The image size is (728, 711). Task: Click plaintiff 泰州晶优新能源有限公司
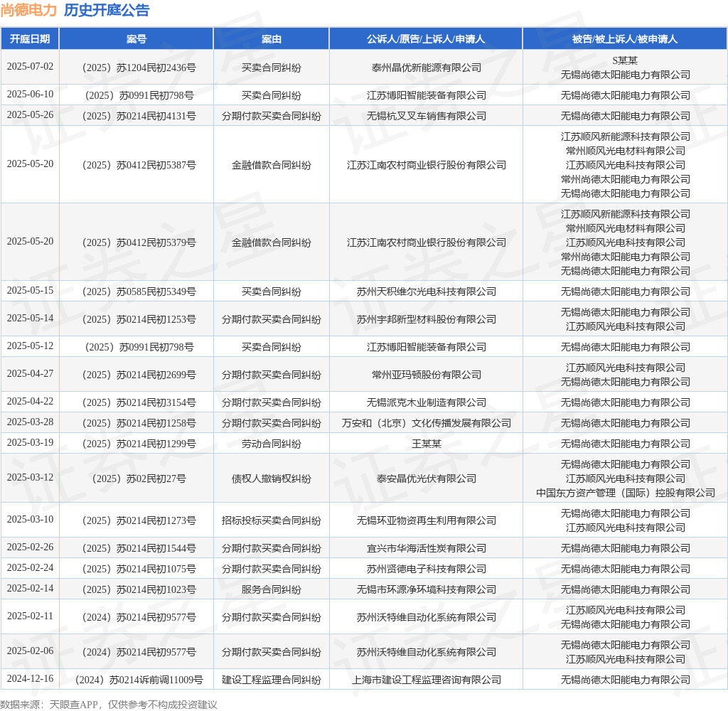tap(427, 68)
